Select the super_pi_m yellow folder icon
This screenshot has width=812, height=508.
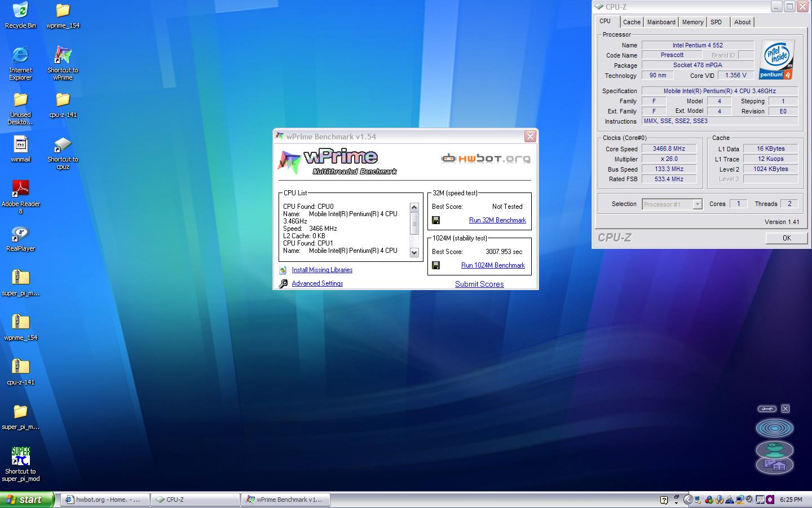[x=20, y=417]
